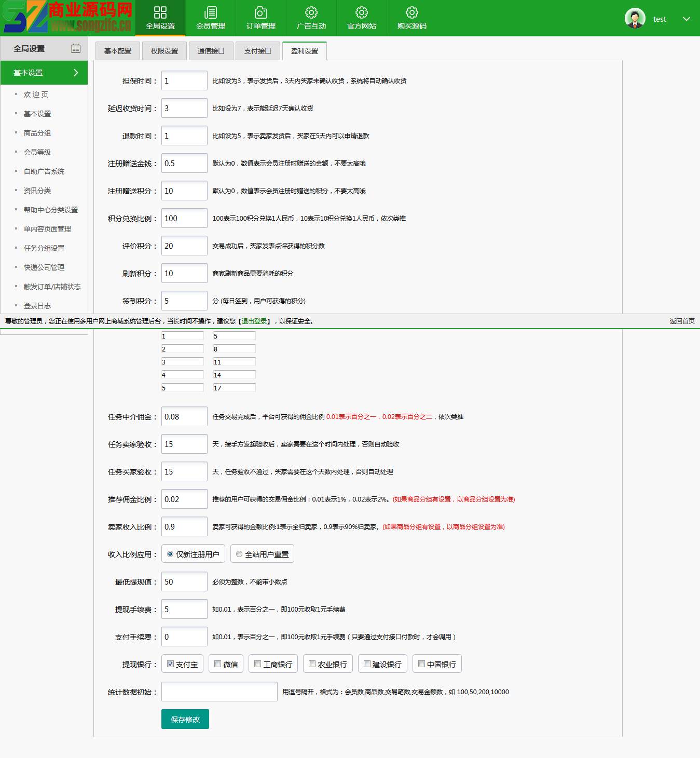Image resolution: width=700 pixels, height=758 pixels.
Task: Switch to the 支付接口 tab
Action: (x=257, y=51)
